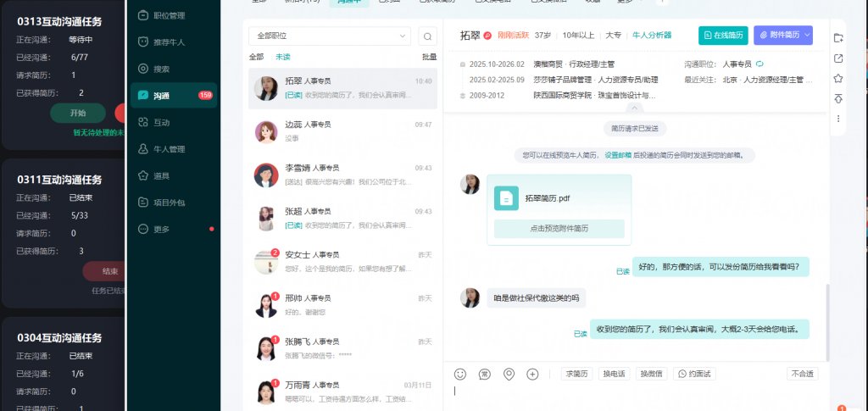Image resolution: width=868 pixels, height=411 pixels.
Task: Click the add-to-folder icon in right sidebar
Action: tap(838, 38)
